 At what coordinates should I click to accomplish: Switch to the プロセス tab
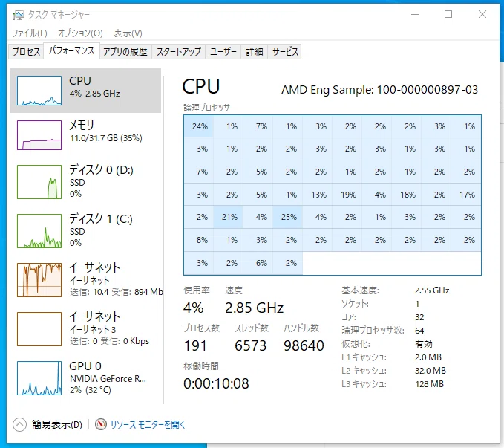tap(26, 51)
